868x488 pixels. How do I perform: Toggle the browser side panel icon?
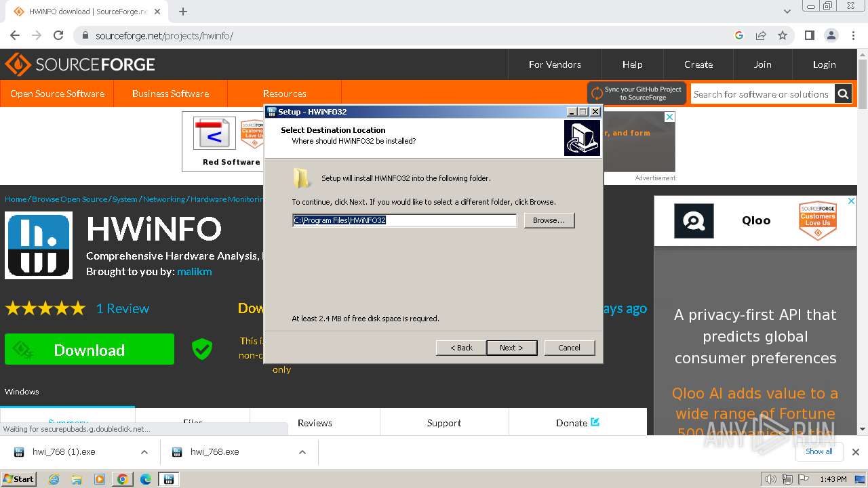pyautogui.click(x=809, y=35)
